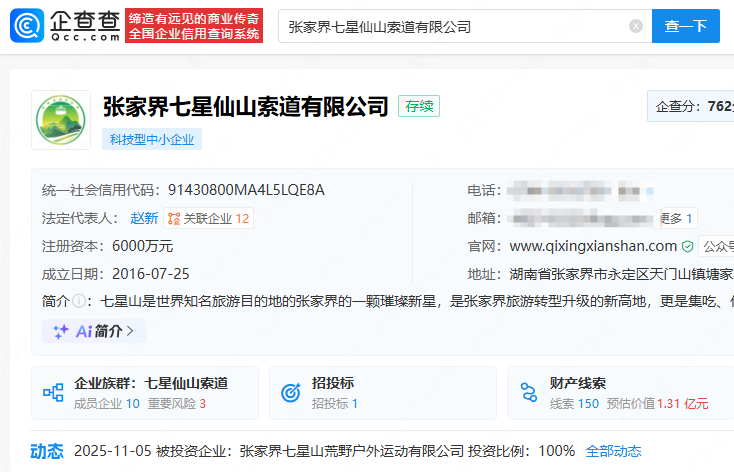The image size is (734, 472).
Task: Click green verified shield icon beside website
Action: (x=688, y=246)
